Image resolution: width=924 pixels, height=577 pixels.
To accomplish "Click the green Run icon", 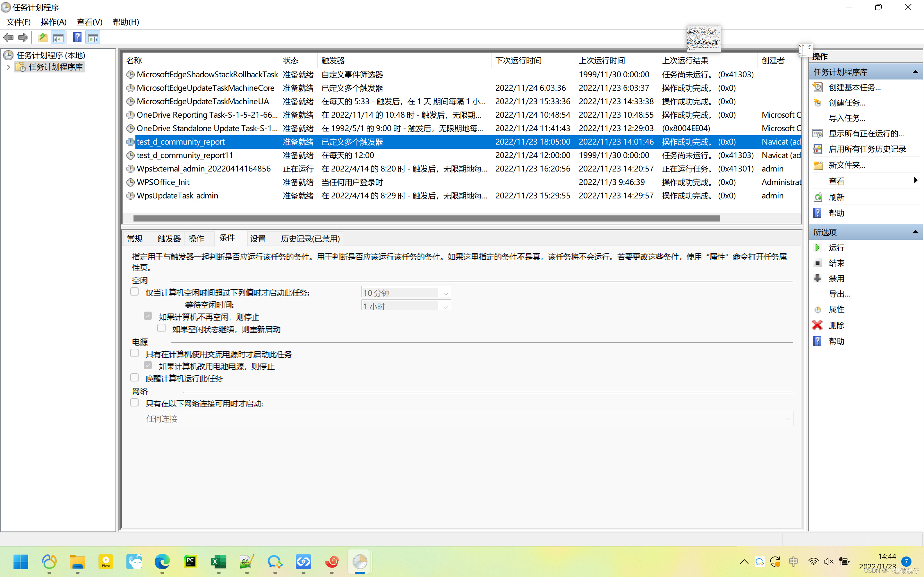I will coord(817,248).
